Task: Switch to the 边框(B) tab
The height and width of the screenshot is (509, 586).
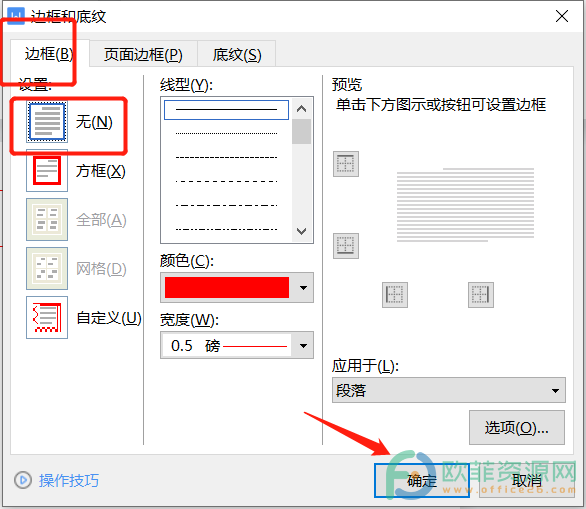Action: [49, 54]
